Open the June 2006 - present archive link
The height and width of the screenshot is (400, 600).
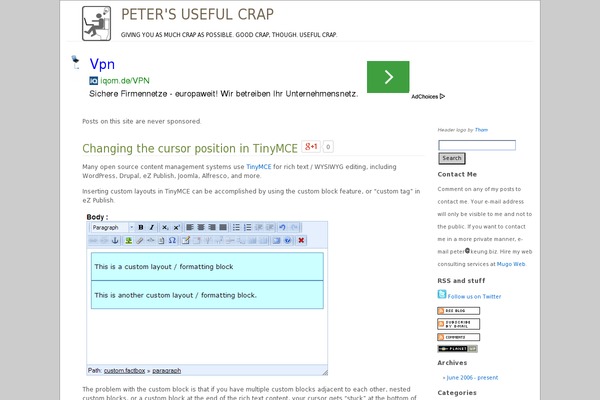tap(472, 377)
